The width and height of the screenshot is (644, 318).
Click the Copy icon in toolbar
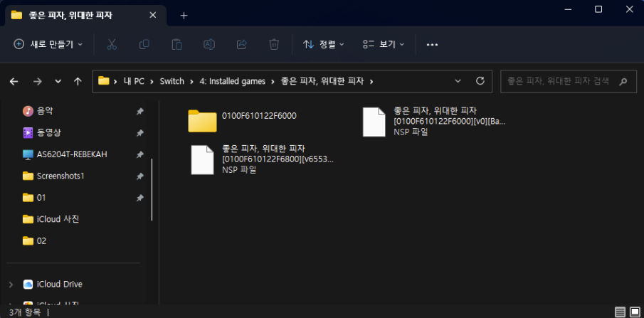point(144,44)
